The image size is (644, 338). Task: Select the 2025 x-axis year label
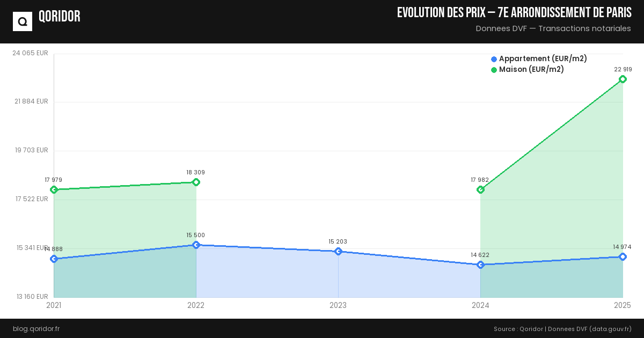(x=623, y=305)
